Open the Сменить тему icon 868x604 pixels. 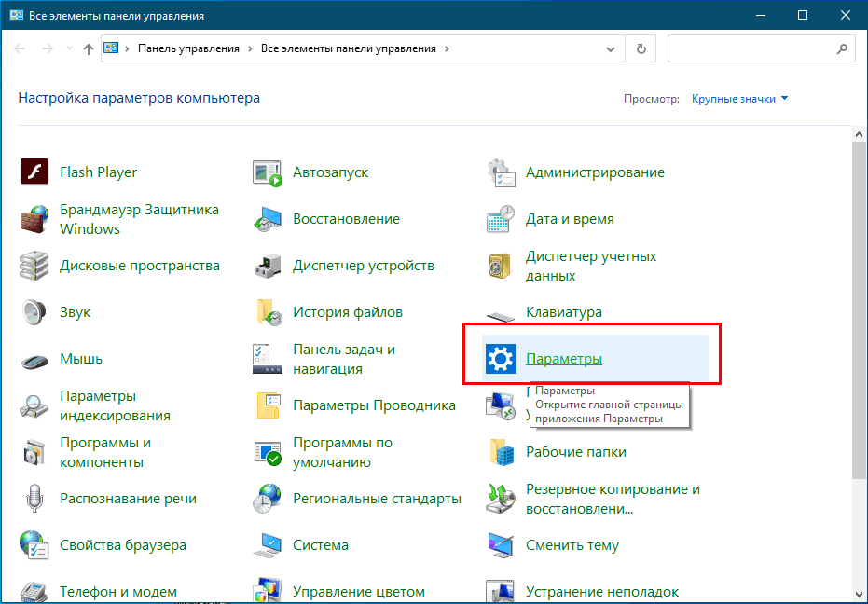(501, 545)
